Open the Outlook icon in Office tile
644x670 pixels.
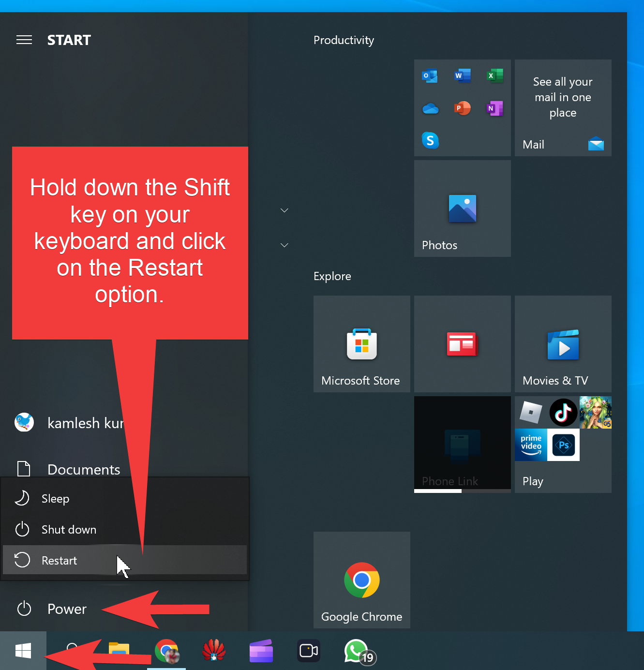tap(430, 76)
